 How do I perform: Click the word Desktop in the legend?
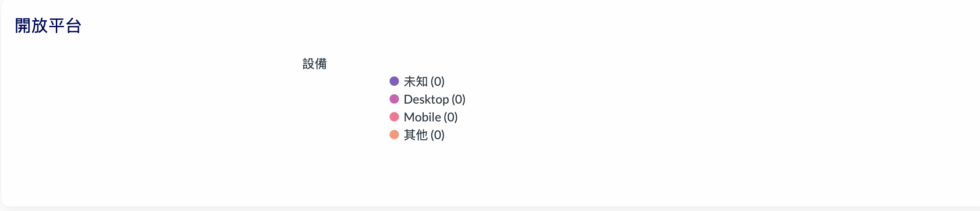tap(426, 99)
